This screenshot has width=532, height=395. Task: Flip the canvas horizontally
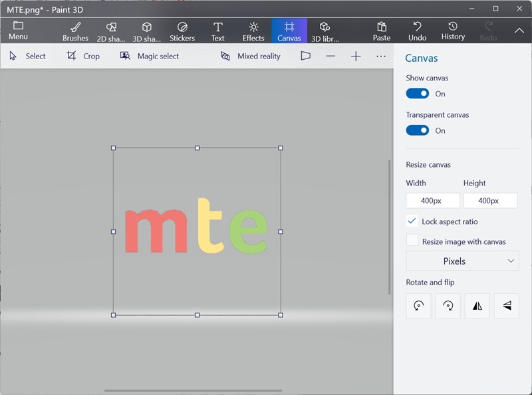pos(477,306)
